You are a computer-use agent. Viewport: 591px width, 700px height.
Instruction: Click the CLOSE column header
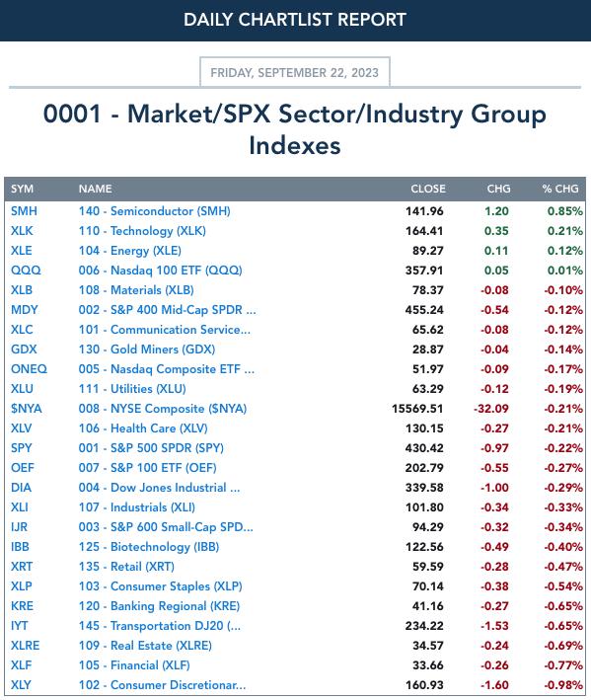428,189
